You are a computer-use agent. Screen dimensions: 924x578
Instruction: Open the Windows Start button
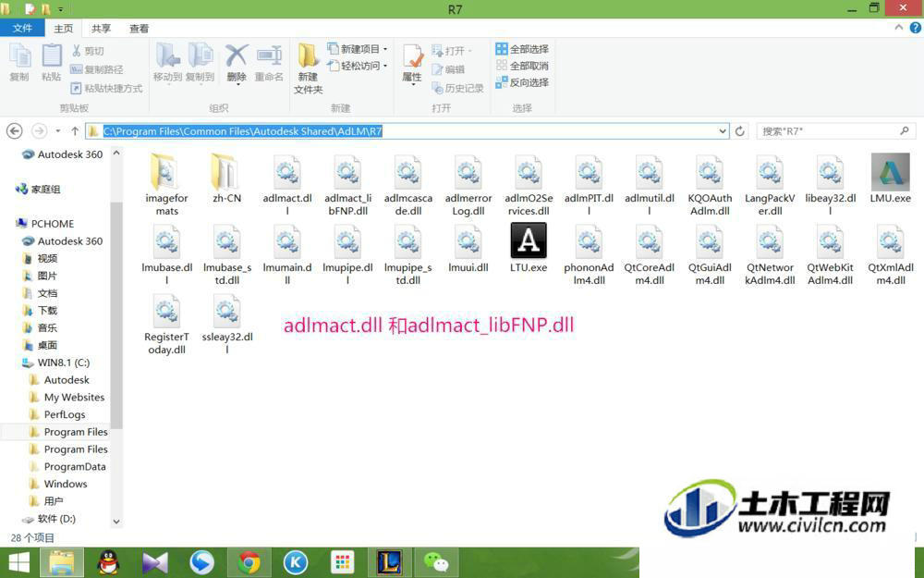(x=18, y=562)
